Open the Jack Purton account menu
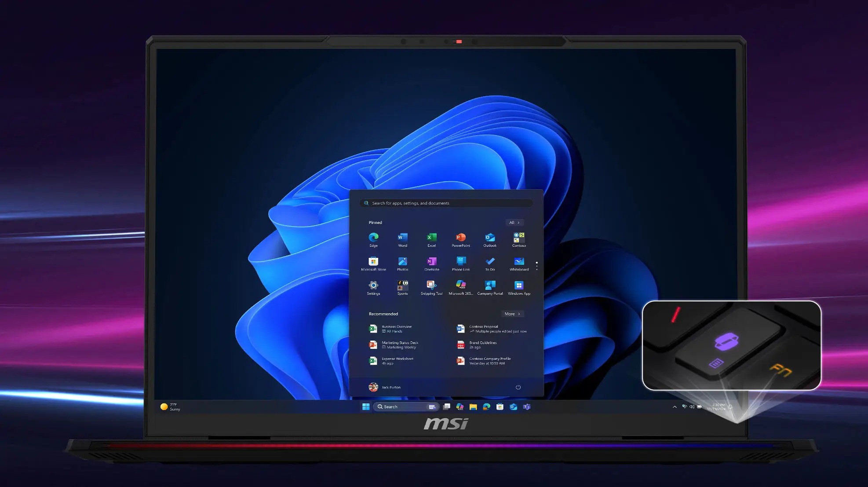Image resolution: width=868 pixels, height=487 pixels. (384, 387)
